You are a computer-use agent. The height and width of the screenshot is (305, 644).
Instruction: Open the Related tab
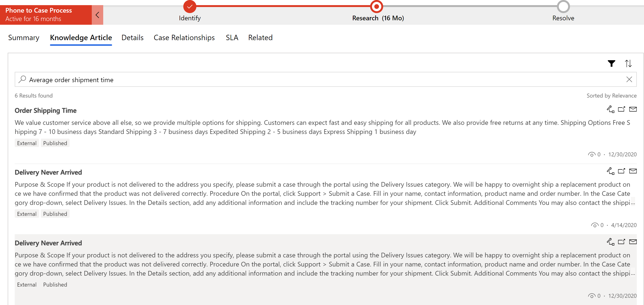260,37
